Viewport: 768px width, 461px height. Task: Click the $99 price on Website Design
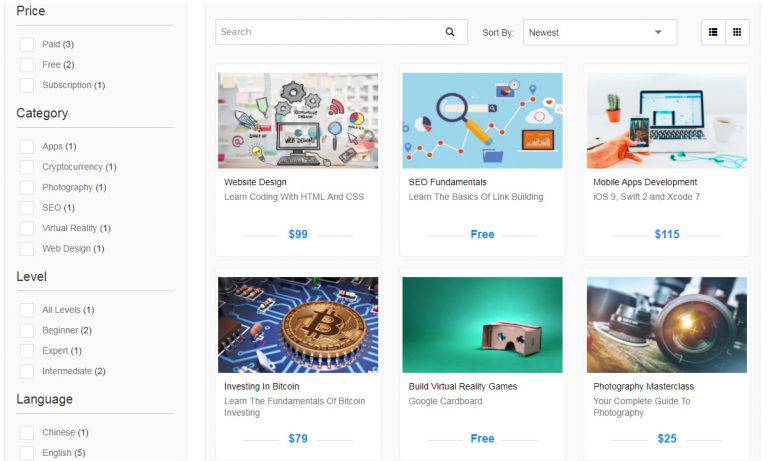pos(298,234)
